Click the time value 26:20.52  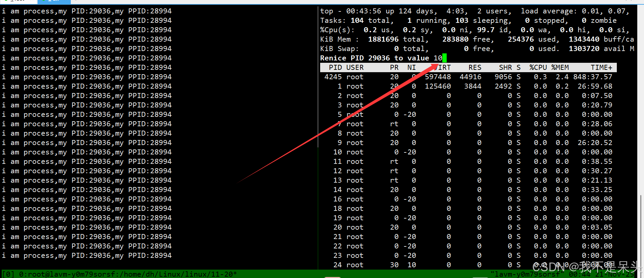point(595,143)
